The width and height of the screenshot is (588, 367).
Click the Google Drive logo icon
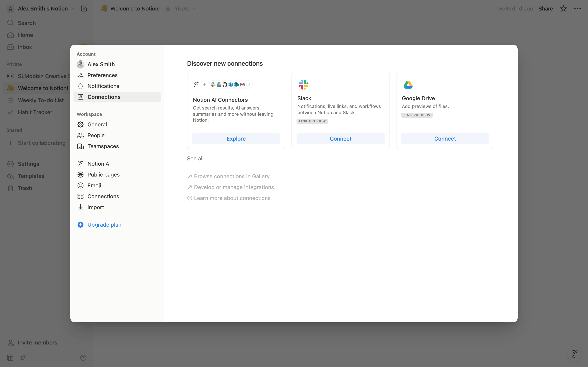point(408,85)
